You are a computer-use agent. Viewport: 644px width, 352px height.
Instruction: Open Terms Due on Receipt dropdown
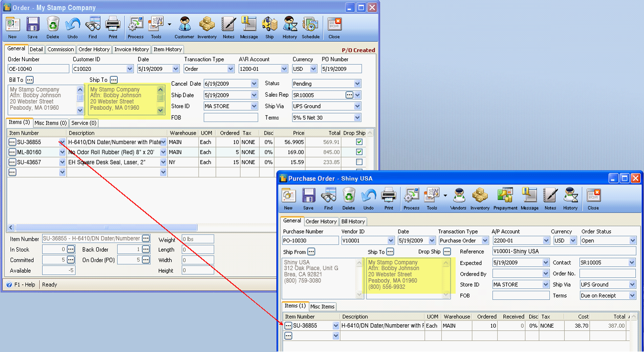[632, 296]
